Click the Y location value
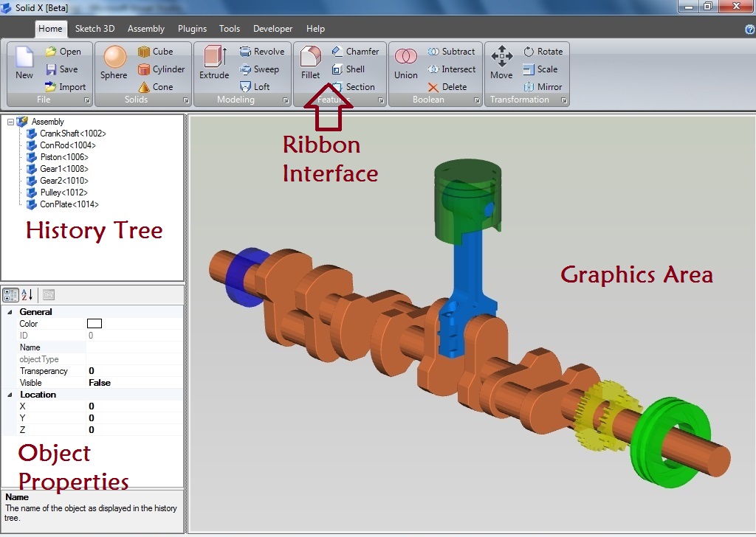756x537 pixels. click(x=134, y=418)
